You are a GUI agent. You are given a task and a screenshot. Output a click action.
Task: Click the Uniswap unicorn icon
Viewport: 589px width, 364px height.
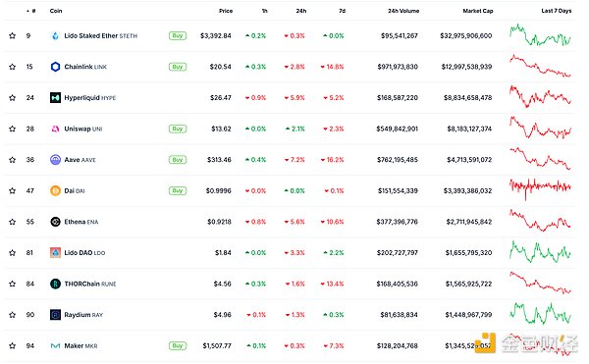(x=55, y=129)
